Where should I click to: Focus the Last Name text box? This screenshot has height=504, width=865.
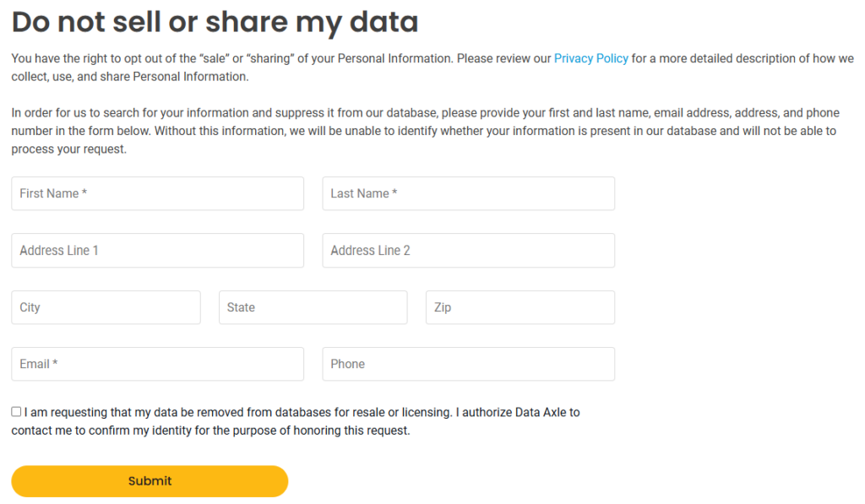[x=468, y=193]
